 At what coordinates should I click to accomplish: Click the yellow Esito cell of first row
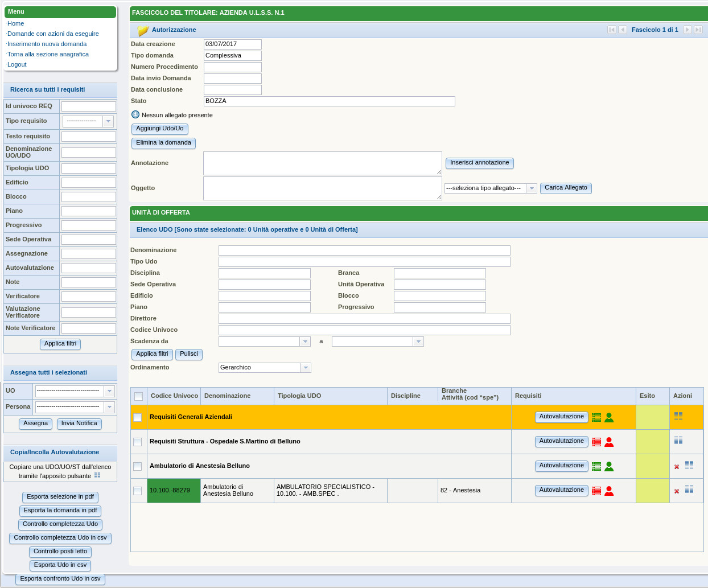652,417
